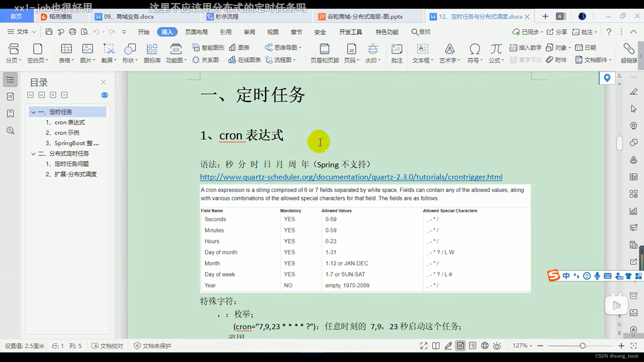Image resolution: width=644 pixels, height=362 pixels.
Task: Select 'cron 示例' in outline
Action: pyautogui.click(x=62, y=133)
